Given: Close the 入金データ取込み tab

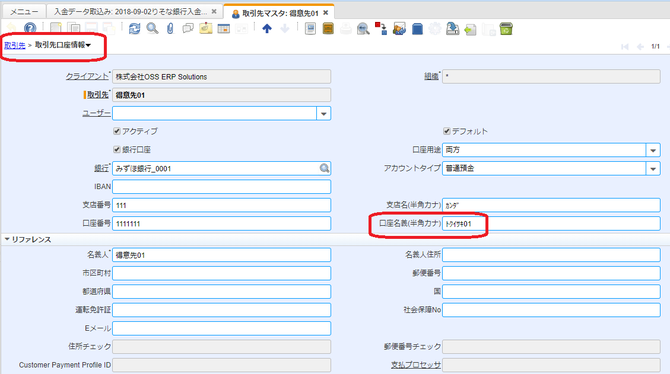Looking at the screenshot, I should tap(214, 12).
